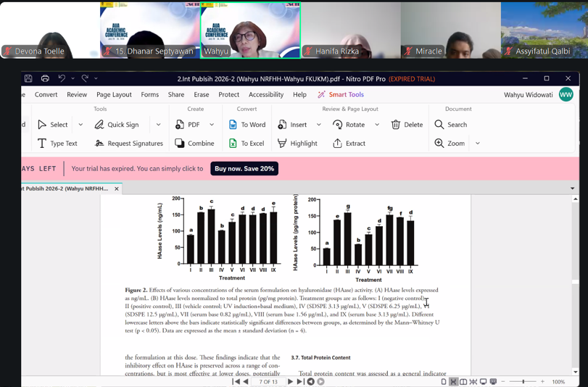Click the Print icon in title bar

point(45,78)
